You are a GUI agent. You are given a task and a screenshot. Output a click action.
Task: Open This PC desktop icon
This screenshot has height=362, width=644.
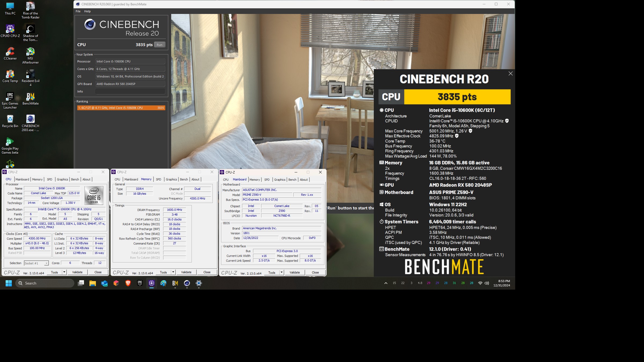click(10, 9)
